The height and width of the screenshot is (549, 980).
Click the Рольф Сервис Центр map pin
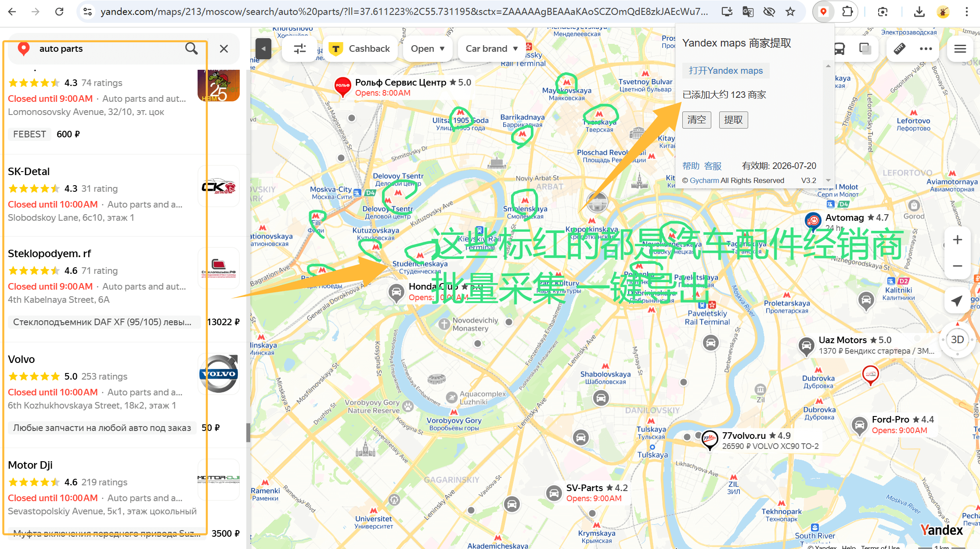342,87
